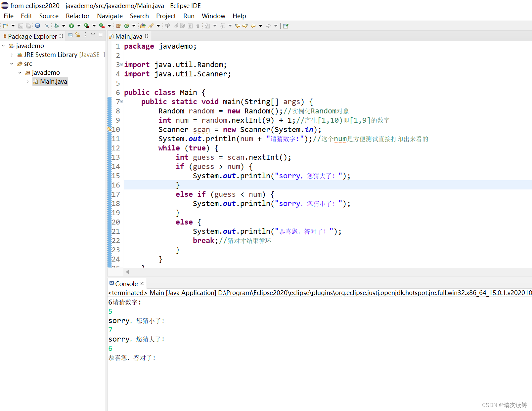Click the Forward navigation arrow
Screen dimensions: 532x411
(268, 26)
